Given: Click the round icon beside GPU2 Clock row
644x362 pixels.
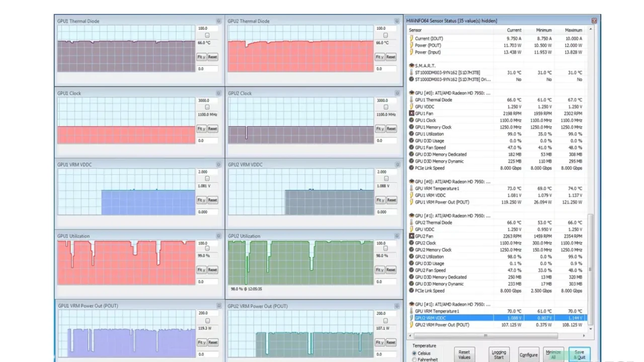Looking at the screenshot, I should [x=412, y=243].
